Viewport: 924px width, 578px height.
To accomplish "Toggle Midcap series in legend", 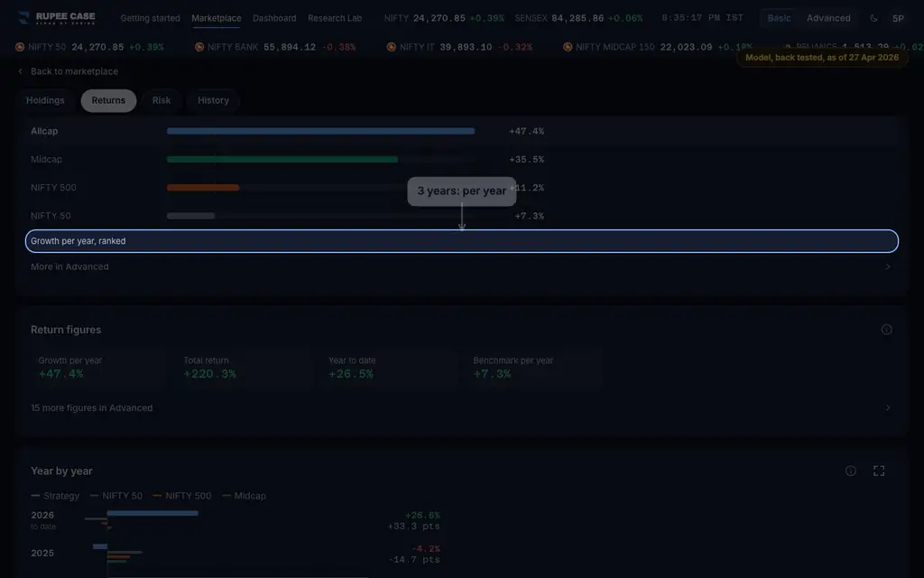I will [244, 496].
